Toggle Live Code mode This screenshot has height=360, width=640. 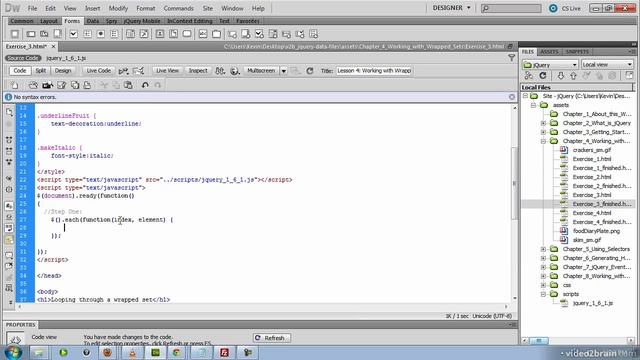coord(98,71)
